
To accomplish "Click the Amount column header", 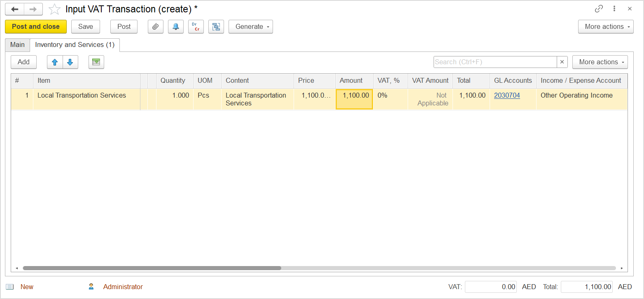I will [x=354, y=81].
